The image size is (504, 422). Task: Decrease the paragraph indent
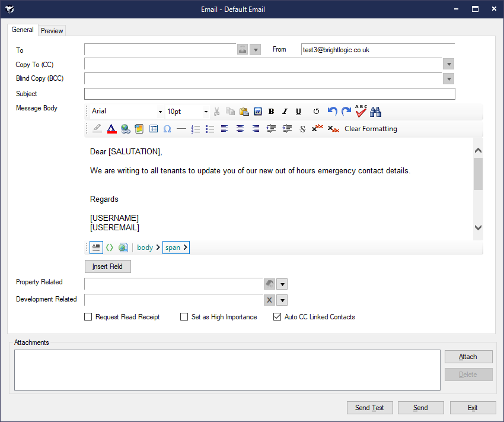[272, 129]
